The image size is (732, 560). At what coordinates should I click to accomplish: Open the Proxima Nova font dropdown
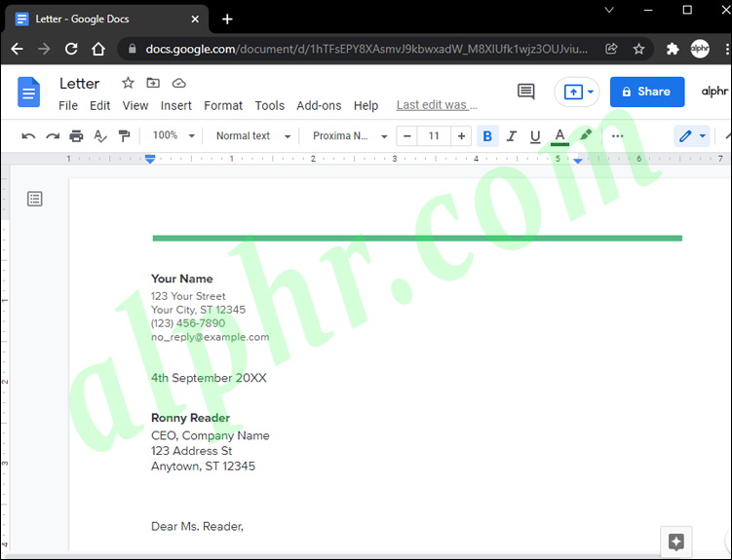click(350, 135)
